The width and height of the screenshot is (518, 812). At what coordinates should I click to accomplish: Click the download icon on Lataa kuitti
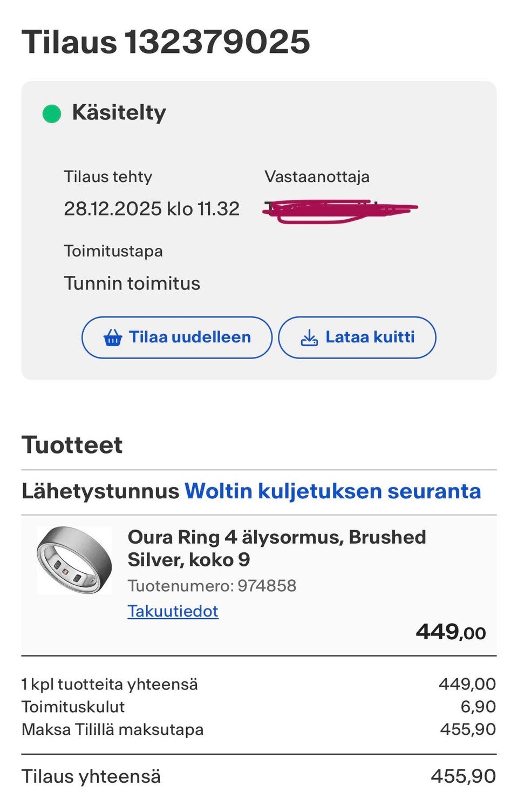point(309,337)
